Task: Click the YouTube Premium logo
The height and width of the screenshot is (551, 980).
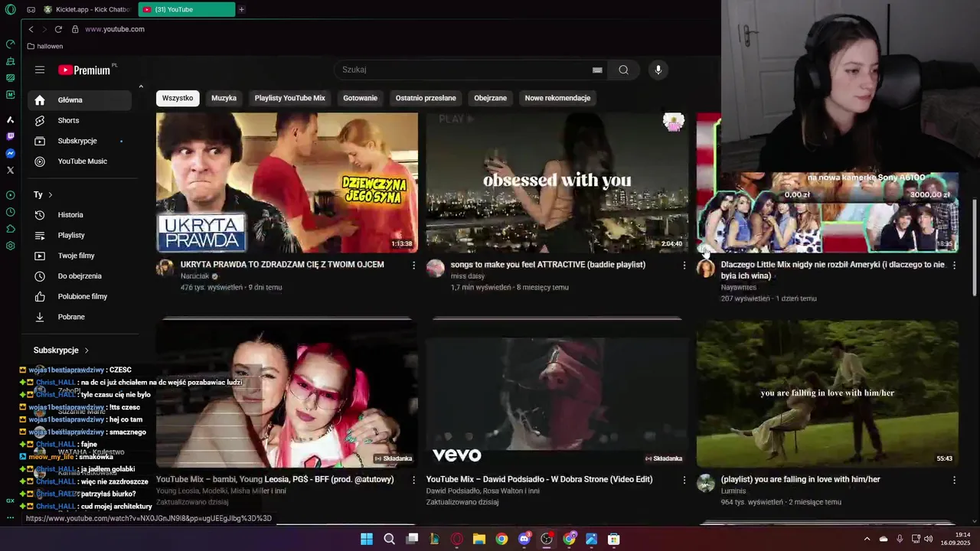Action: tap(85, 70)
